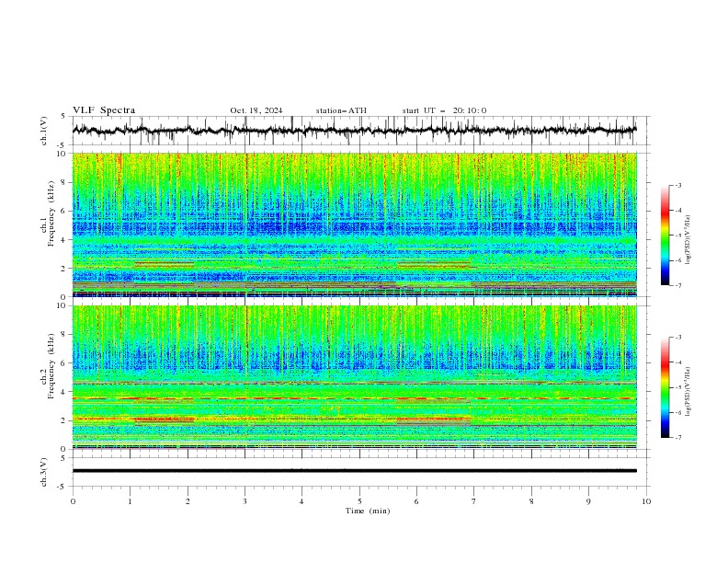This screenshot has width=728, height=563.
Task: Click the 'start UT = 20:10:0' text
Action: [444, 110]
